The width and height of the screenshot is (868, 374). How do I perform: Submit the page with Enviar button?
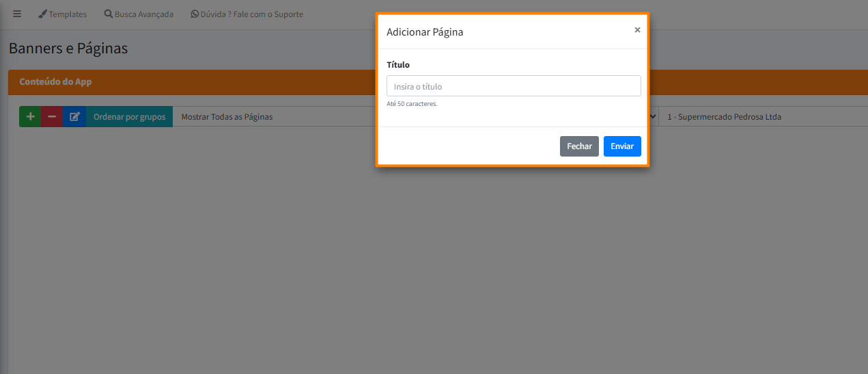621,146
